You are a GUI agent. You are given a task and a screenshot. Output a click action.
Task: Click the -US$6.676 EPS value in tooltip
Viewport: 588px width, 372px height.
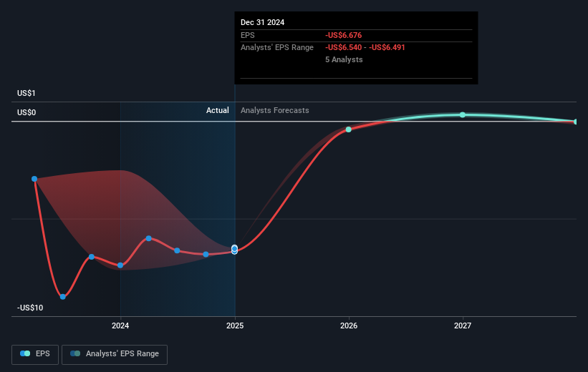tap(344, 35)
